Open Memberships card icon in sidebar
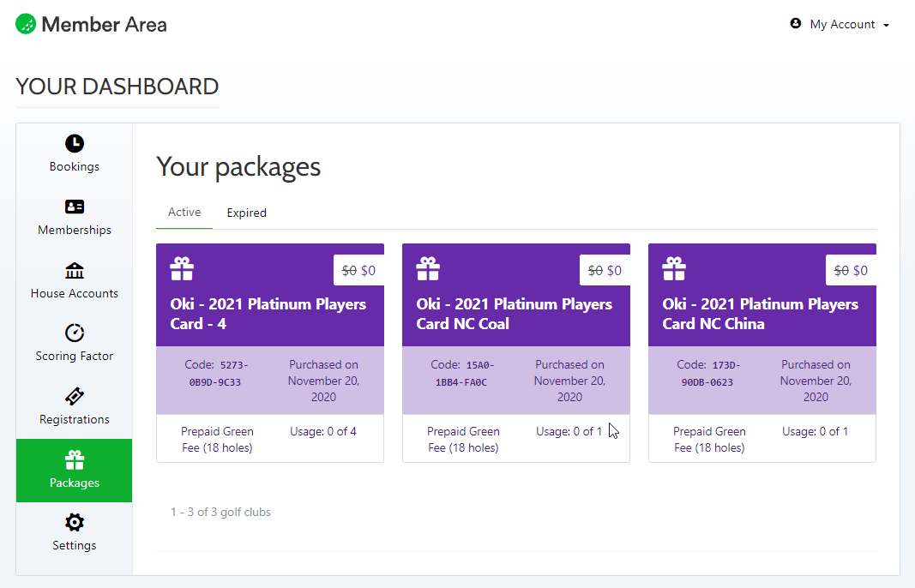915x588 pixels. 75,207
